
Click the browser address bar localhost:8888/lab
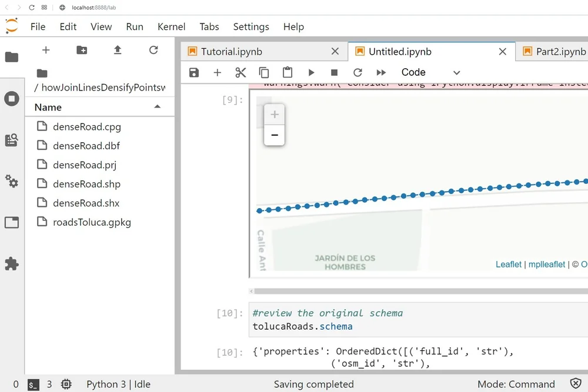tap(93, 8)
